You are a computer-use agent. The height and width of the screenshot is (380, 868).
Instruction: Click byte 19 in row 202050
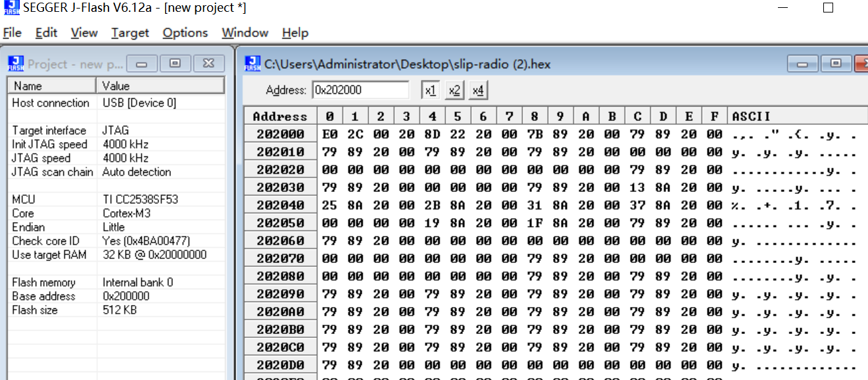pyautogui.click(x=432, y=223)
